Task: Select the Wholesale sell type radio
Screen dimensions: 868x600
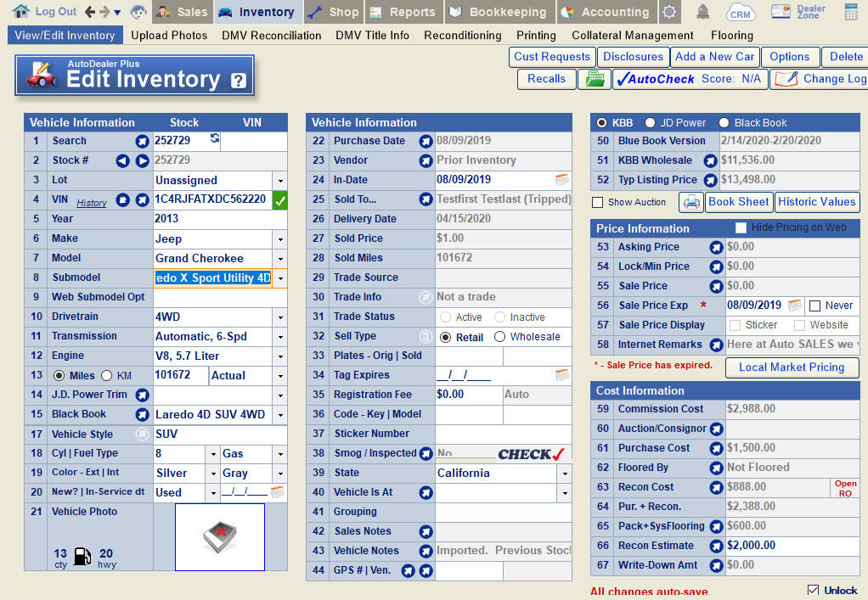Action: [x=499, y=337]
